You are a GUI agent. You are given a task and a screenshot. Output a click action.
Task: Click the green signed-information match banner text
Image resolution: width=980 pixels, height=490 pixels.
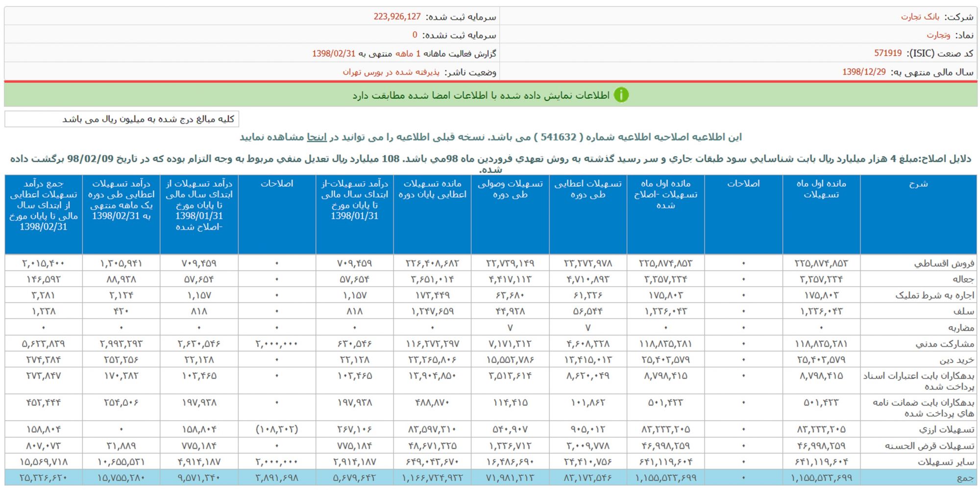(x=481, y=95)
